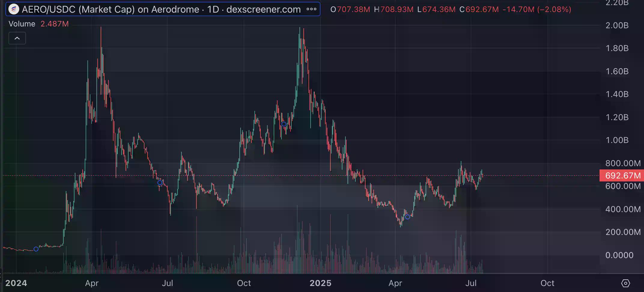
Task: Click the circle marker after Apr 2025
Action: tap(408, 217)
